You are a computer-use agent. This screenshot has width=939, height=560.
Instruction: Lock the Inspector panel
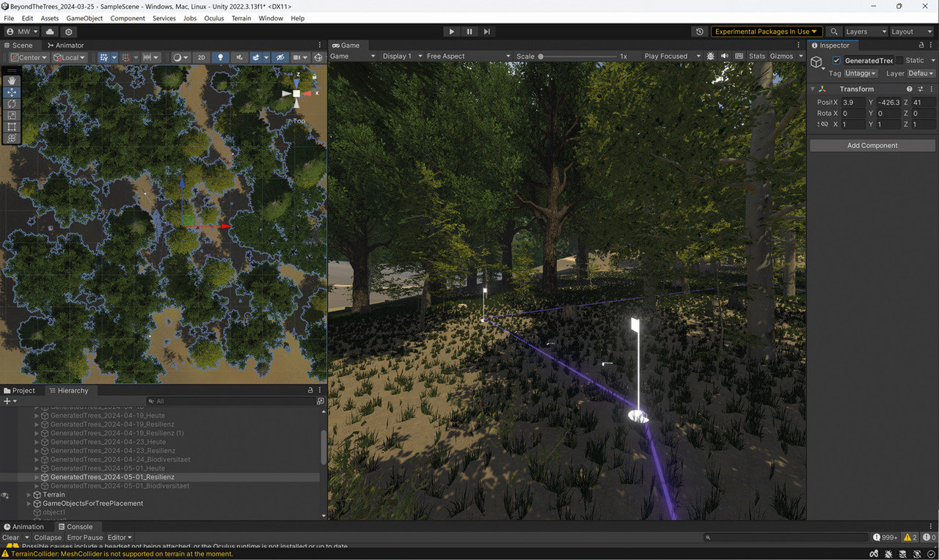click(x=921, y=45)
